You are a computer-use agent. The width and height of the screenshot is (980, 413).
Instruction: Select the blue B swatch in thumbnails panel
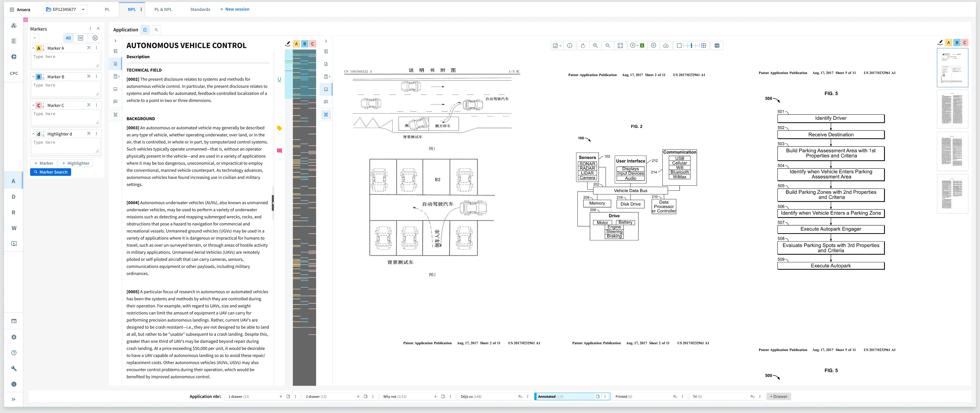coord(957,43)
